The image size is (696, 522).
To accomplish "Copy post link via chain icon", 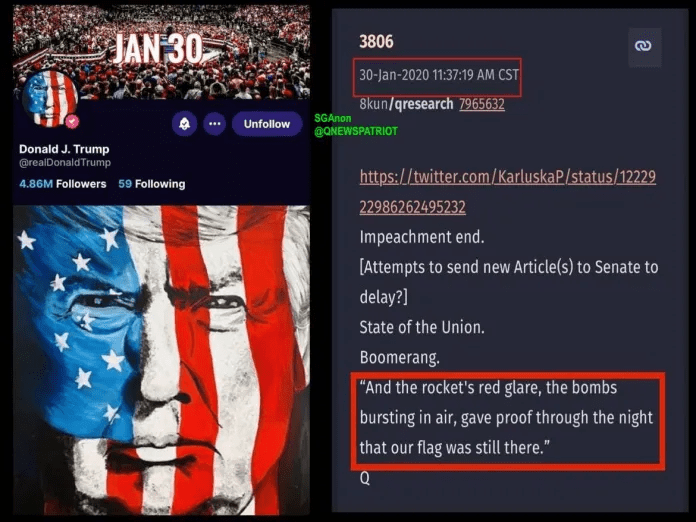I will [644, 46].
